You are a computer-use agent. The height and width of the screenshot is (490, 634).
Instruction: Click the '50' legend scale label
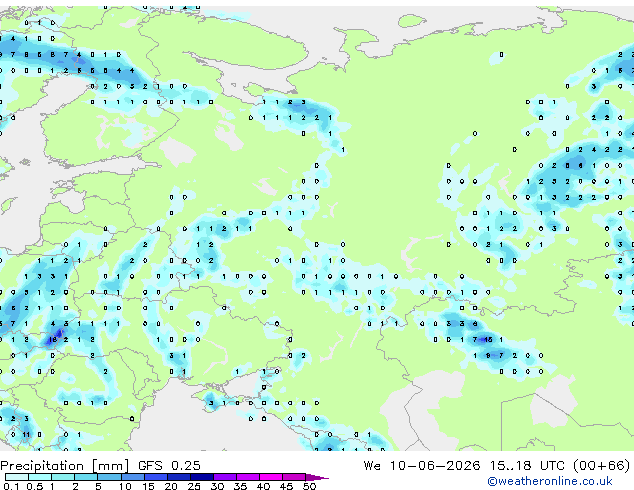pyautogui.click(x=309, y=486)
